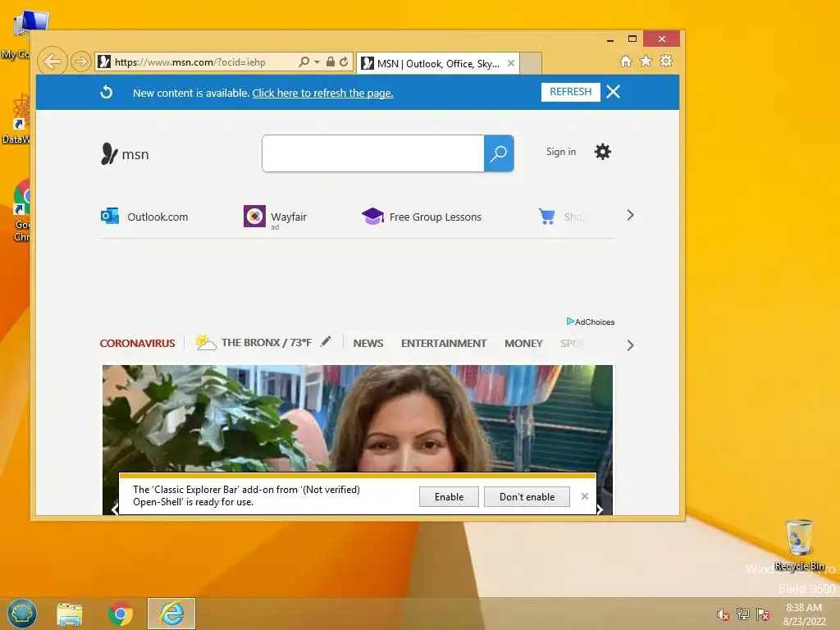Click Internet Explorer taskbar button
This screenshot has width=840, height=630.
tap(171, 614)
